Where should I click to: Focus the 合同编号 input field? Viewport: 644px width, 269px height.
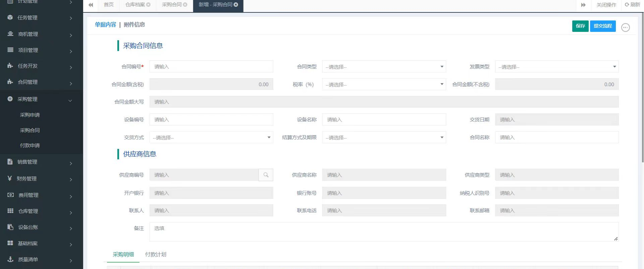211,66
